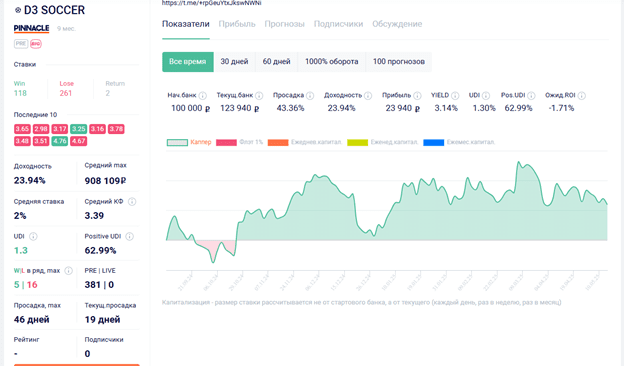
Task: Select 100 прогнозов filter
Action: (399, 62)
